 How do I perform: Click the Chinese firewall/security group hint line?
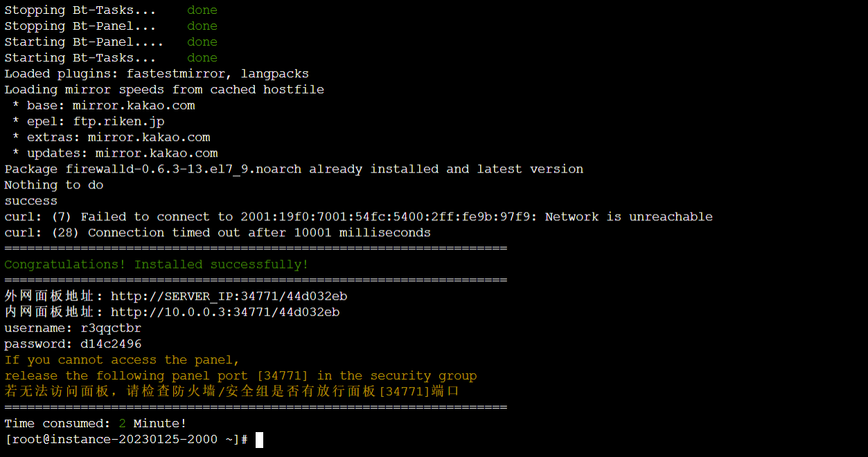click(232, 391)
